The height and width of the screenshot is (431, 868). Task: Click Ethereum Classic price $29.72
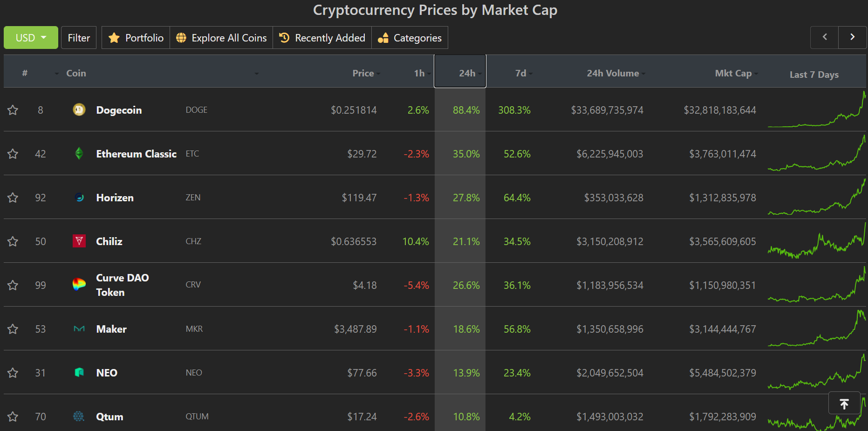(362, 154)
